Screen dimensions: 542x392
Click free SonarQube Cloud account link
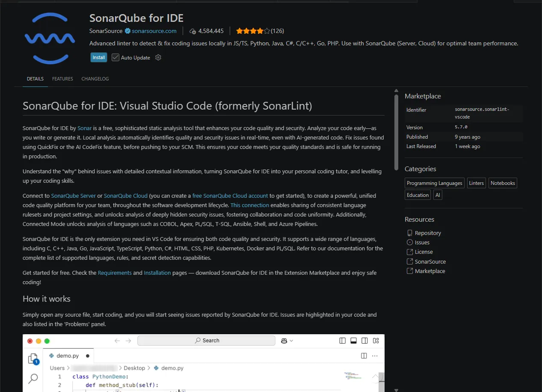tap(230, 196)
